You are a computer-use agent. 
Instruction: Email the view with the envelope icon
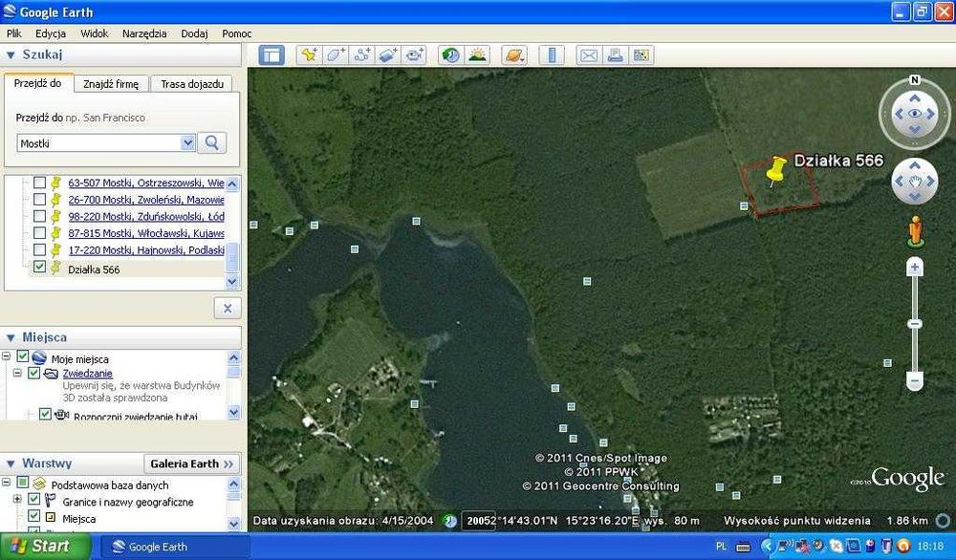(x=589, y=55)
